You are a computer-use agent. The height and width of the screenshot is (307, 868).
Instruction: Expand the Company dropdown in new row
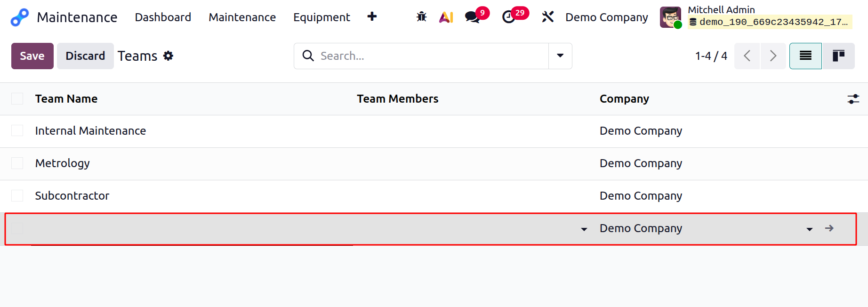[x=809, y=229]
